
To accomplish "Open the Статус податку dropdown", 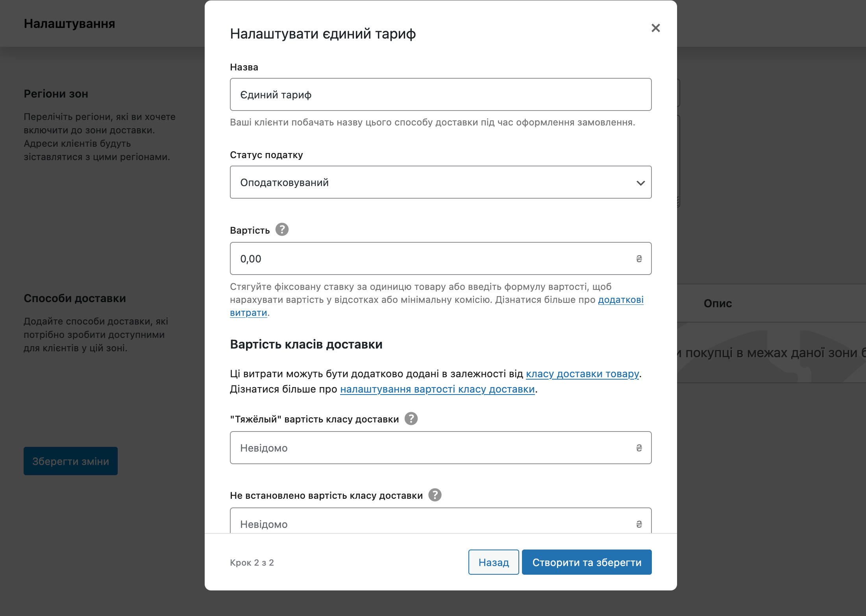I will 440,182.
